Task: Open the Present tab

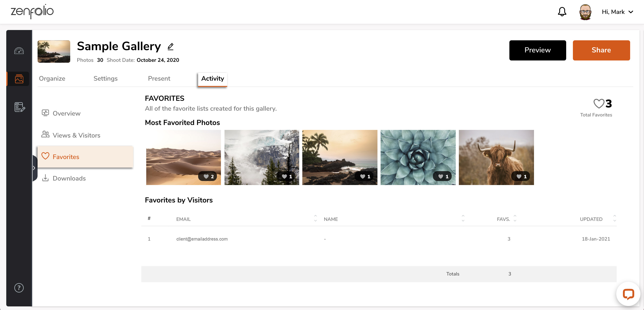Action: tap(159, 78)
